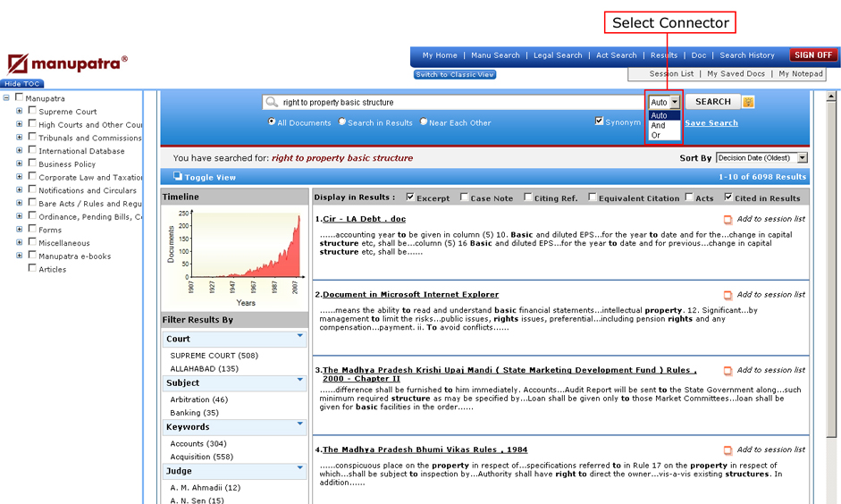Image resolution: width=841 pixels, height=504 pixels.
Task: Open the Sort By Decision Date dropdown
Action: click(761, 157)
